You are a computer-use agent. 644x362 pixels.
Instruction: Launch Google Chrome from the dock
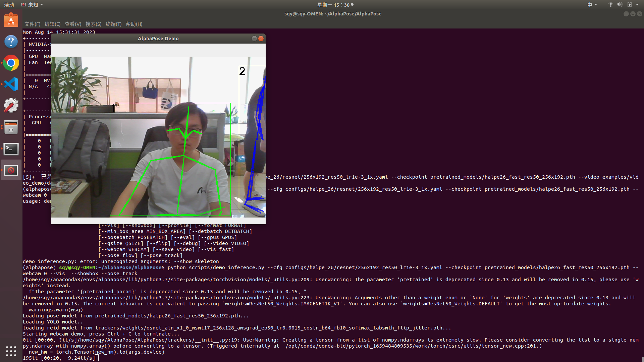(11, 63)
